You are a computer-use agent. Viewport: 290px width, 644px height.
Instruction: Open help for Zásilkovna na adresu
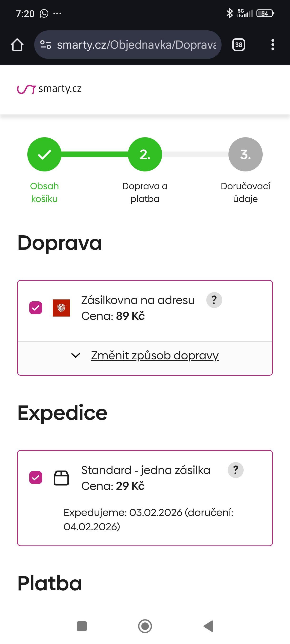coord(214,300)
